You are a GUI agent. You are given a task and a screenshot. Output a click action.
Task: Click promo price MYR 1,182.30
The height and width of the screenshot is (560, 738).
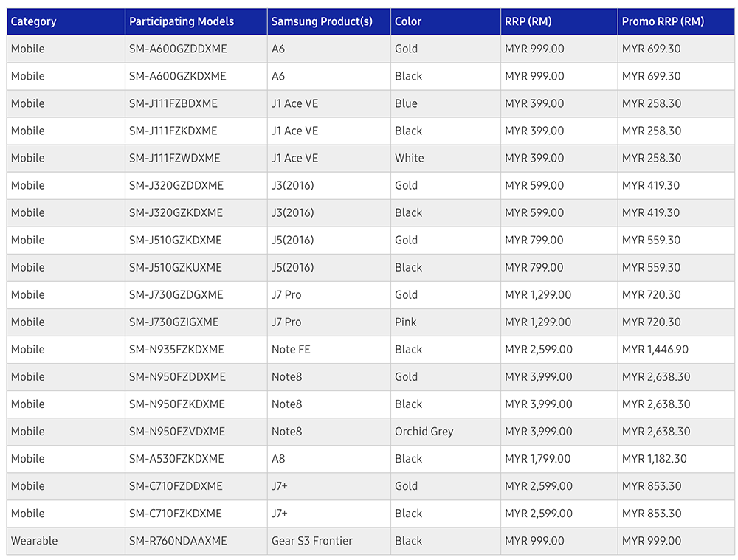tap(654, 458)
